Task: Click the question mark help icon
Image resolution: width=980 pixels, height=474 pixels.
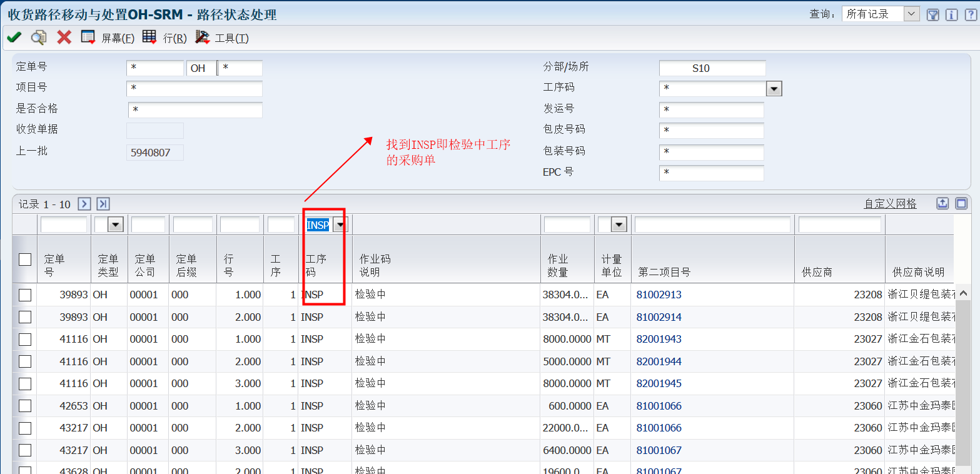Action: 969,14
